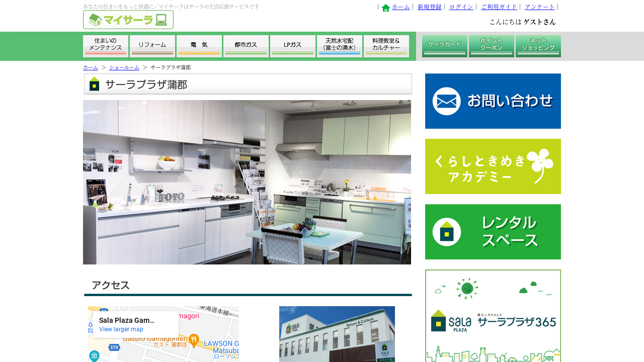Select the リフォーム menu item

152,46
